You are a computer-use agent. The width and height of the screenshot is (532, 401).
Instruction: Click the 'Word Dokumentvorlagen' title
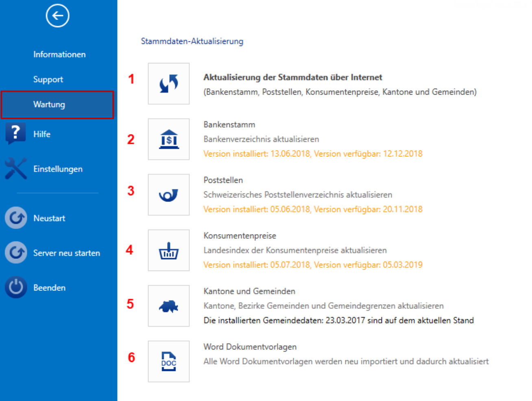coord(250,347)
